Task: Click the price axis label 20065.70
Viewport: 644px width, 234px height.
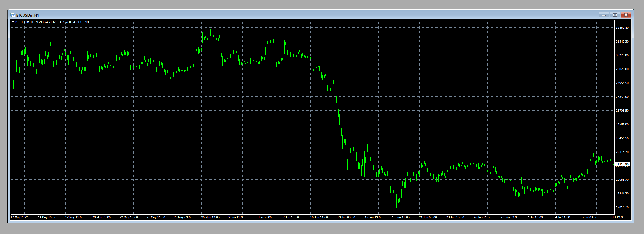Action: (x=622, y=180)
